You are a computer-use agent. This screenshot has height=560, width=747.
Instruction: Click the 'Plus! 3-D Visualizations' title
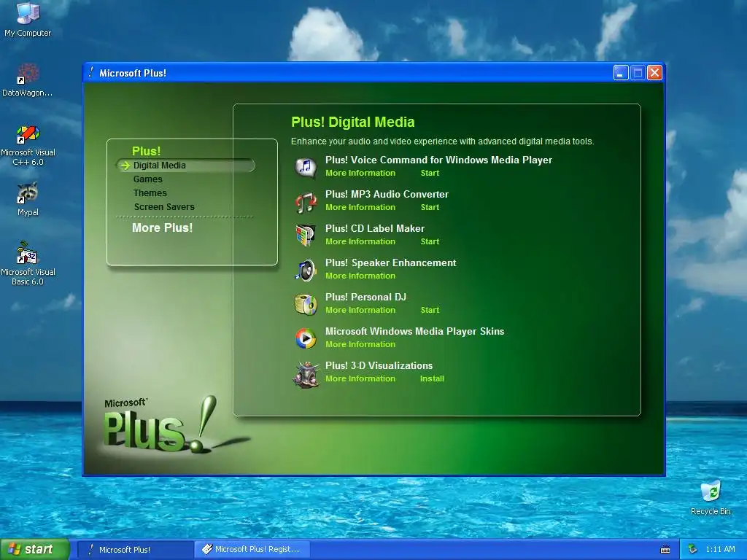coord(379,366)
